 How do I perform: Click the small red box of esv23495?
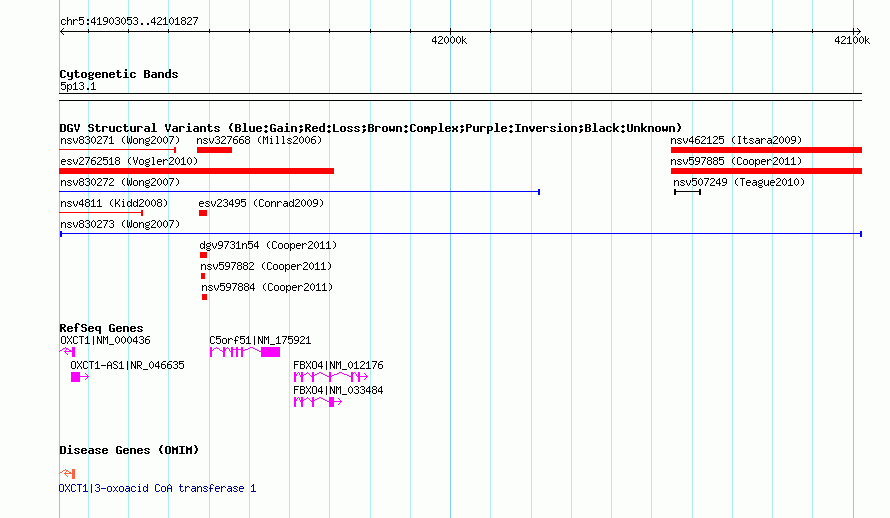pyautogui.click(x=203, y=213)
